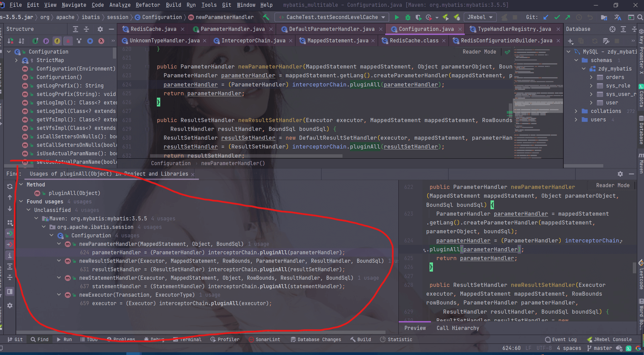Collapse the Unclassified usages node

pyautogui.click(x=28, y=210)
